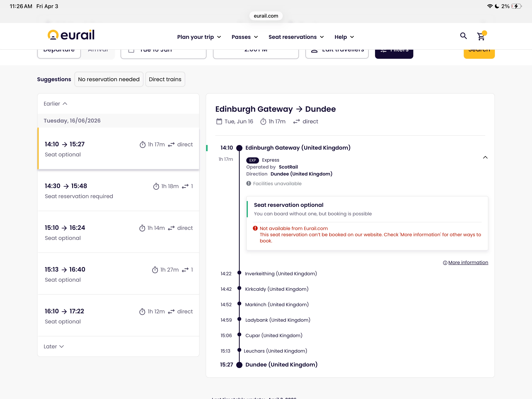Click the Facilities unavailable info icon

(249, 183)
